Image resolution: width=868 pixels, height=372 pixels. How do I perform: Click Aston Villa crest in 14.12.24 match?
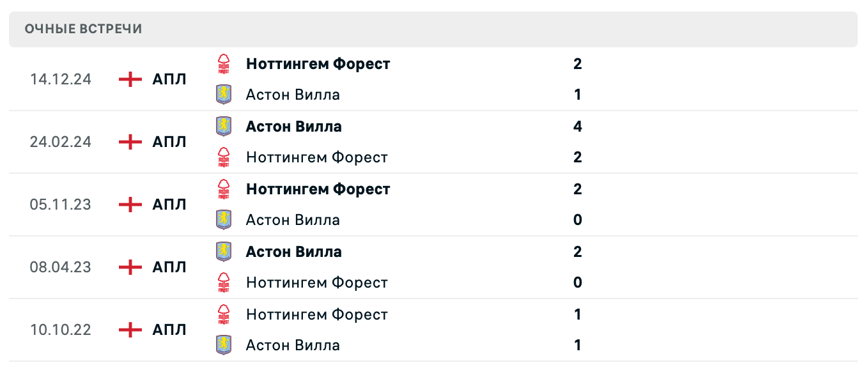(223, 95)
